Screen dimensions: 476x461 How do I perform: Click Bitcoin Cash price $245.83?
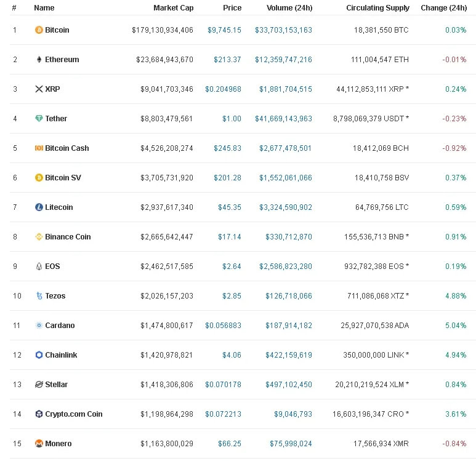[227, 148]
